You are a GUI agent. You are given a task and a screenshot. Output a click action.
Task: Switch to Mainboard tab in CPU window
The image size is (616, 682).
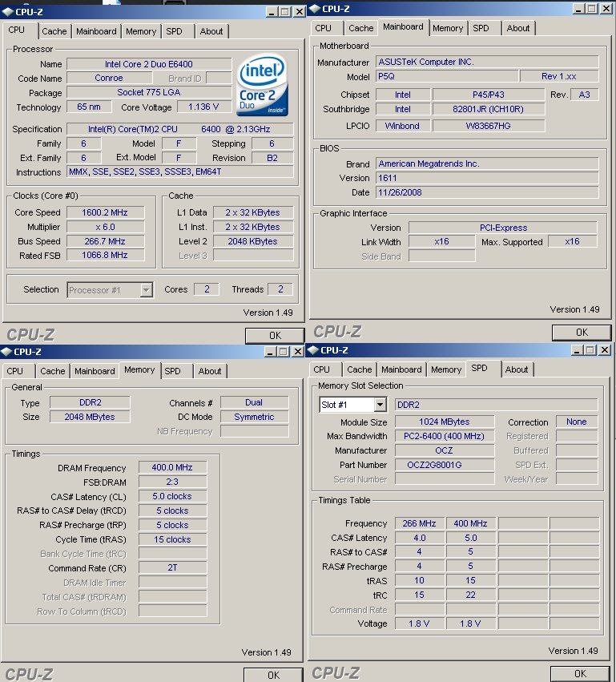coord(96,31)
